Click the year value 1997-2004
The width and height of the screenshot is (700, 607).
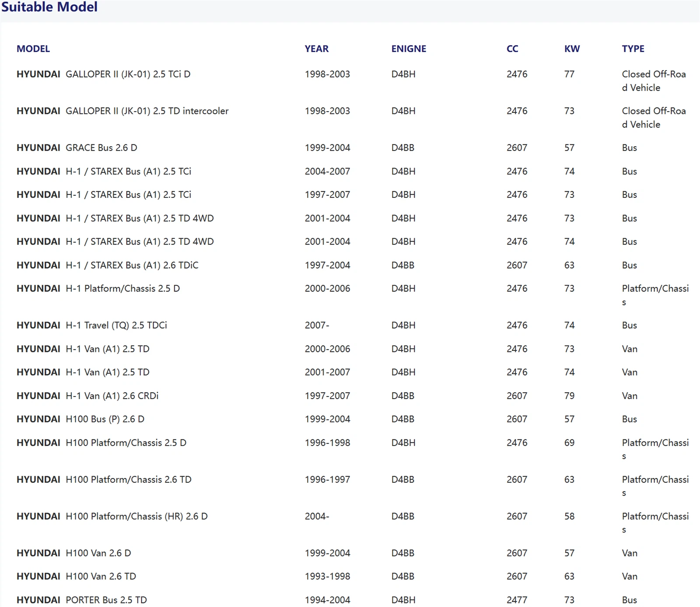pos(328,265)
